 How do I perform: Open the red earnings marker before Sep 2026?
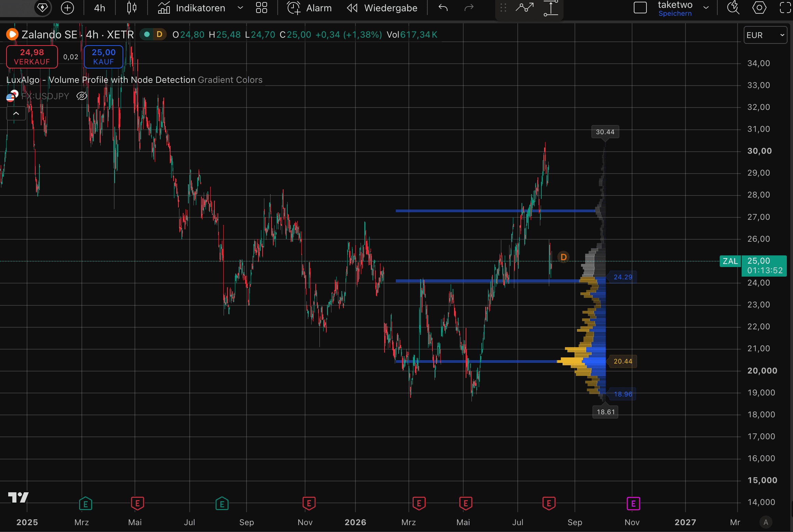click(549, 504)
